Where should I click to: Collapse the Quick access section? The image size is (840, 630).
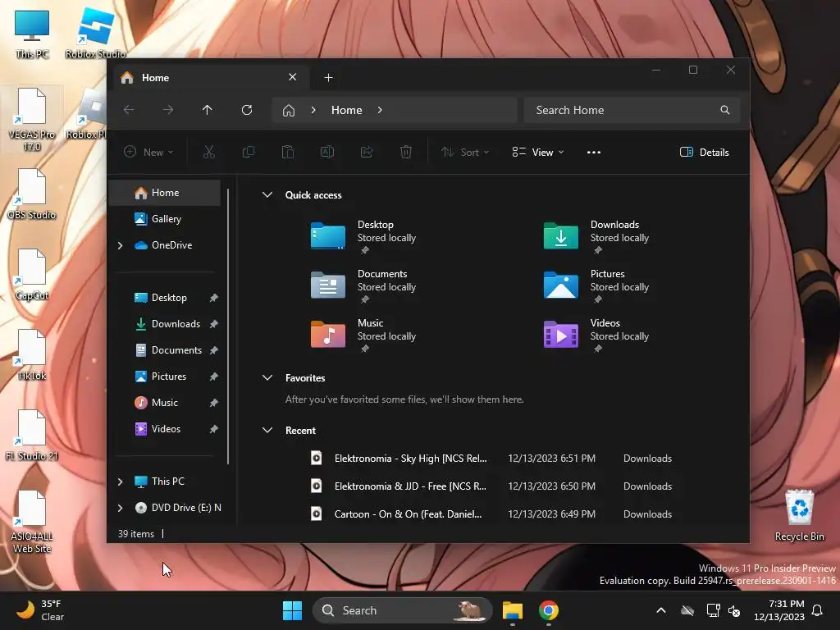(267, 195)
